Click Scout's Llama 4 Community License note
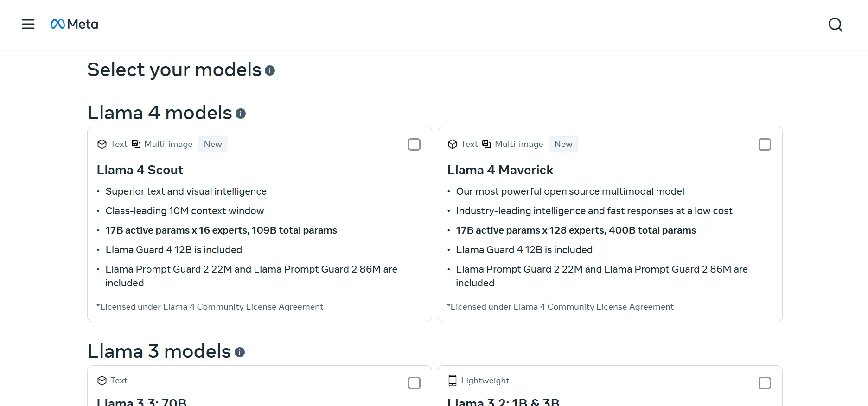Screen dimensions: 868x406 210,307
